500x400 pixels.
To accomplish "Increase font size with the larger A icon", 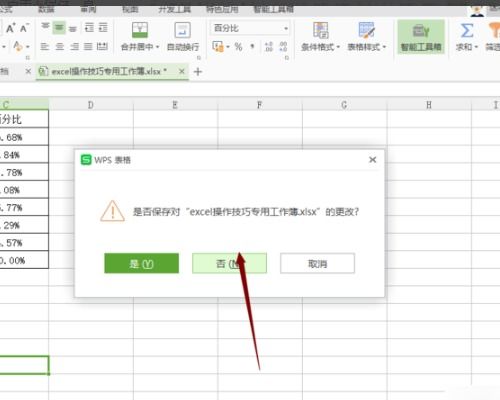I will click(x=10, y=28).
